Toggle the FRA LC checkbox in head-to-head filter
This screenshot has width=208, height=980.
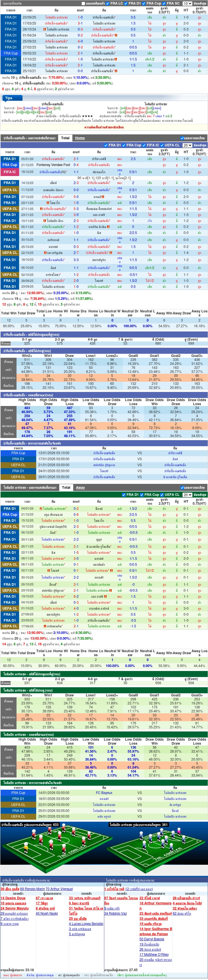[x=108, y=3]
